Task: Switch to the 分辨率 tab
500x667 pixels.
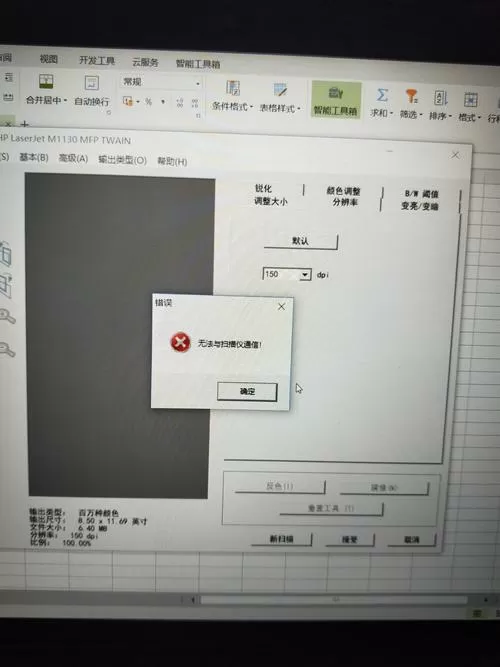Action: [345, 202]
